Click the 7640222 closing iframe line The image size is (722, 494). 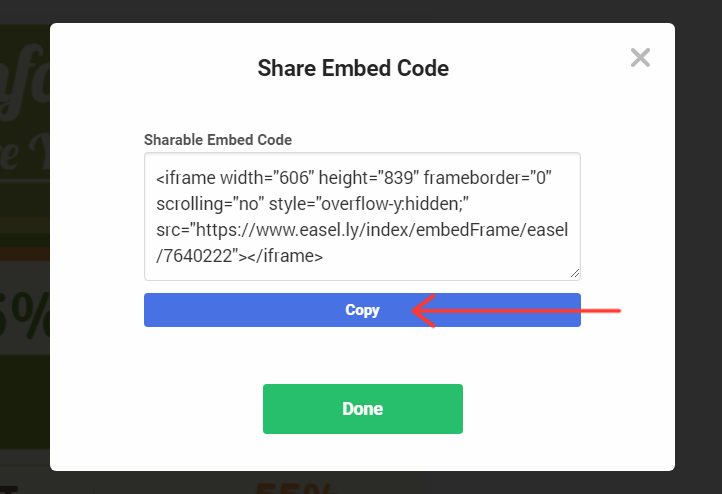point(239,256)
